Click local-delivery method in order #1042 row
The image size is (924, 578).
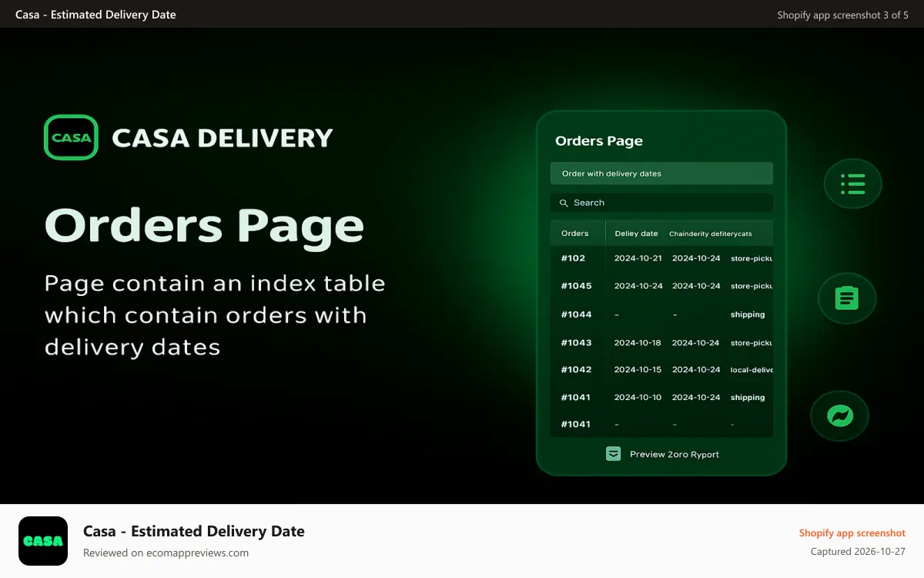tap(752, 370)
